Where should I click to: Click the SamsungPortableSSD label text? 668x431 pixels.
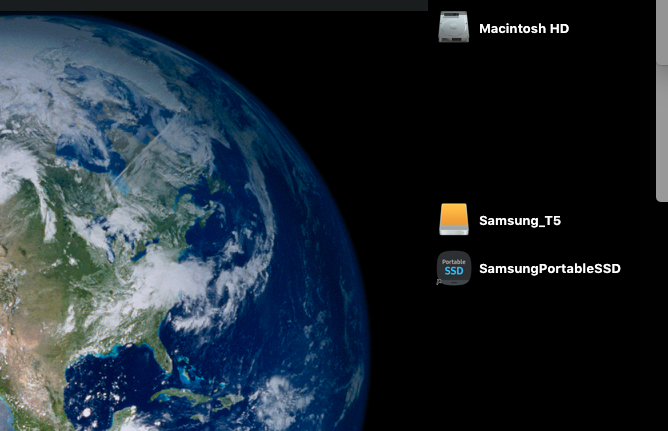pyautogui.click(x=550, y=269)
